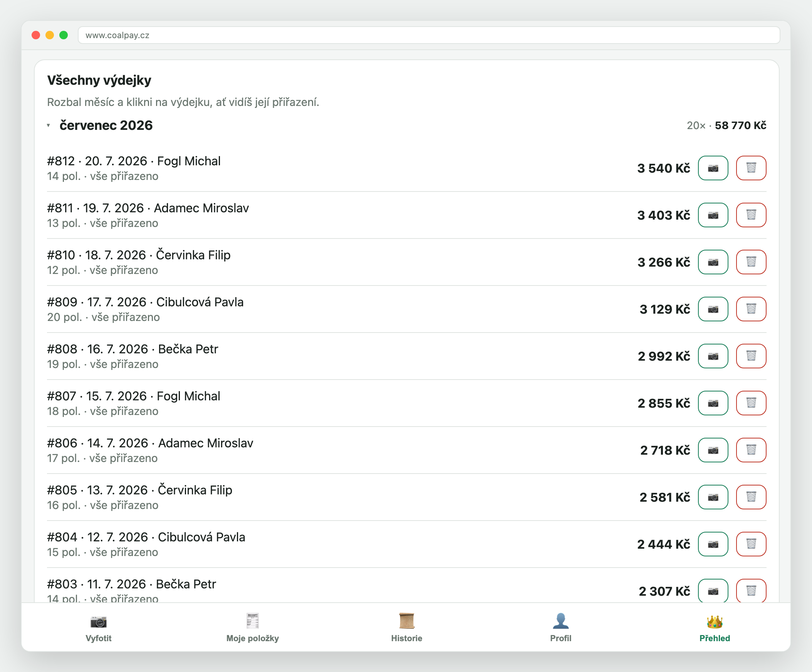
Task: Delete expense #805 Červinka Filip
Action: pyautogui.click(x=751, y=497)
